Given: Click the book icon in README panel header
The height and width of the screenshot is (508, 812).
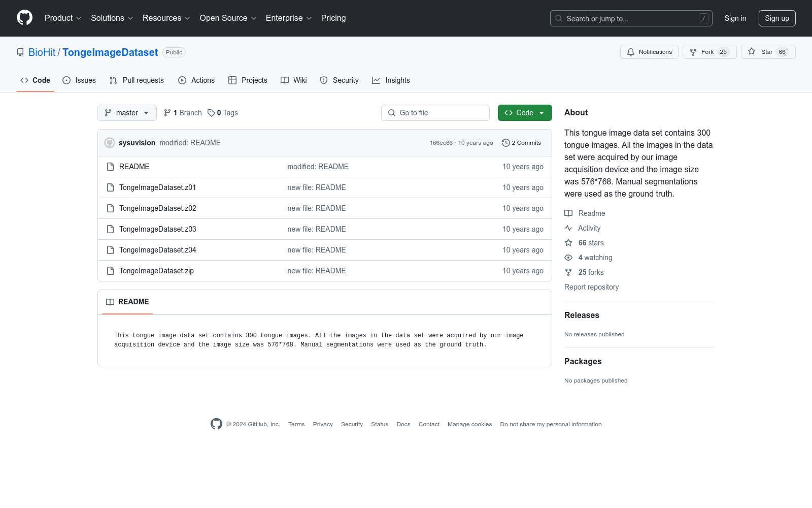Looking at the screenshot, I should pos(110,302).
